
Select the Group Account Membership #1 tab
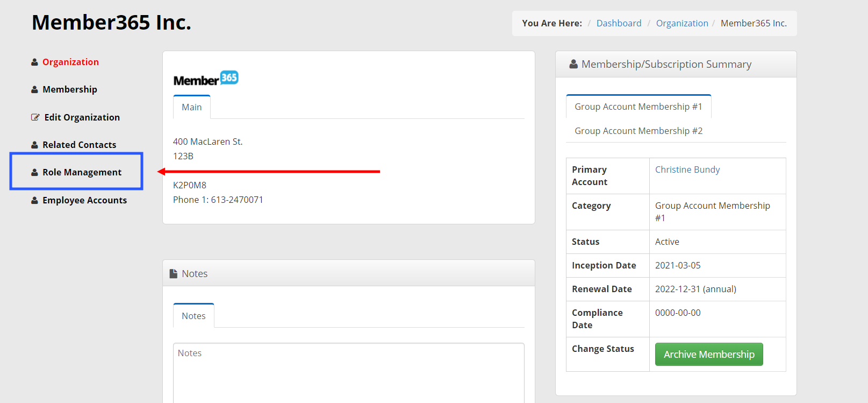[639, 107]
